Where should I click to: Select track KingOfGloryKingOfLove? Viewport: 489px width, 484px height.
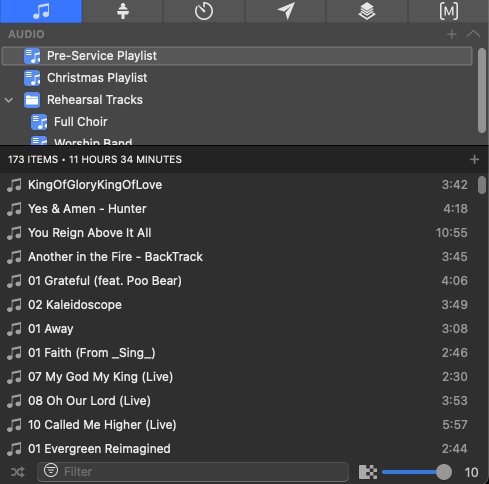coord(237,185)
